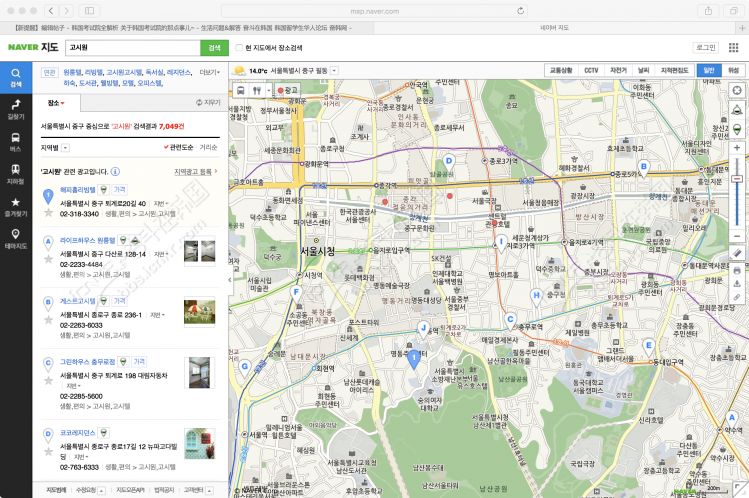Screen dimensions: 749x498
Task: Toggle 지적편집도 cadastral layer
Action: point(674,70)
